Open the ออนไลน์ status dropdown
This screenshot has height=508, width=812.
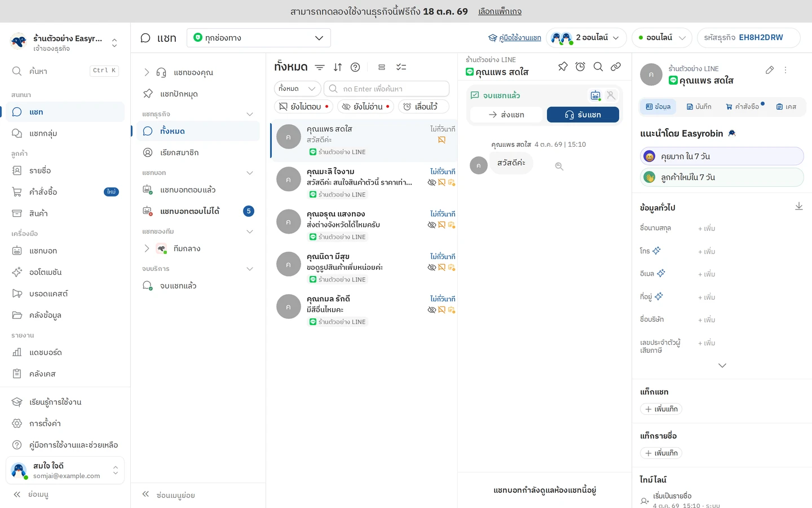[x=662, y=38]
